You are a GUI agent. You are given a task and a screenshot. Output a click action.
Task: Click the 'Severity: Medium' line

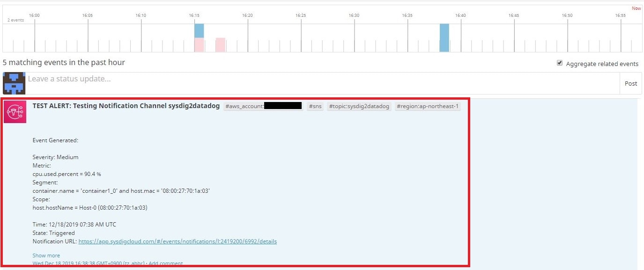tap(55, 157)
